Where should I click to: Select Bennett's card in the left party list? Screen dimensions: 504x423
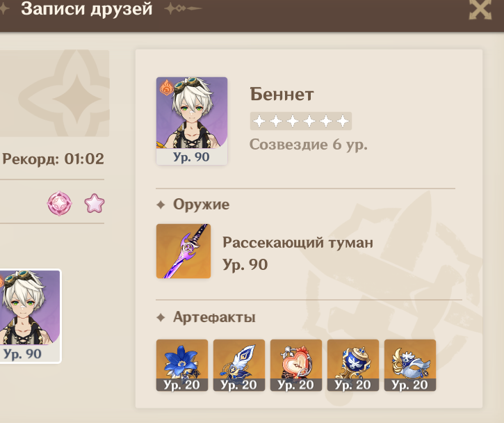point(30,316)
